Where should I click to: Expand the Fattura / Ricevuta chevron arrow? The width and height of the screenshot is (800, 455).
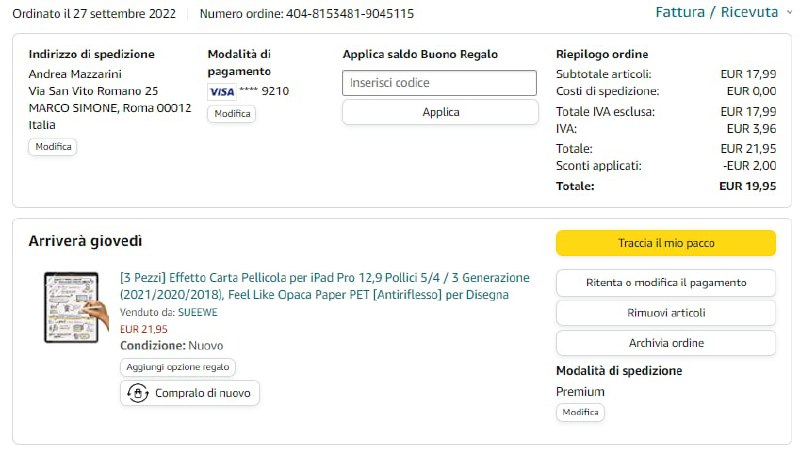coord(787,12)
